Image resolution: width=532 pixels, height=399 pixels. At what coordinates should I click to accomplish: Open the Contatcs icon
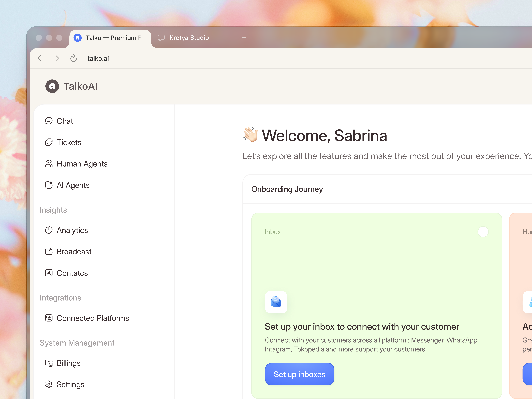(x=49, y=273)
